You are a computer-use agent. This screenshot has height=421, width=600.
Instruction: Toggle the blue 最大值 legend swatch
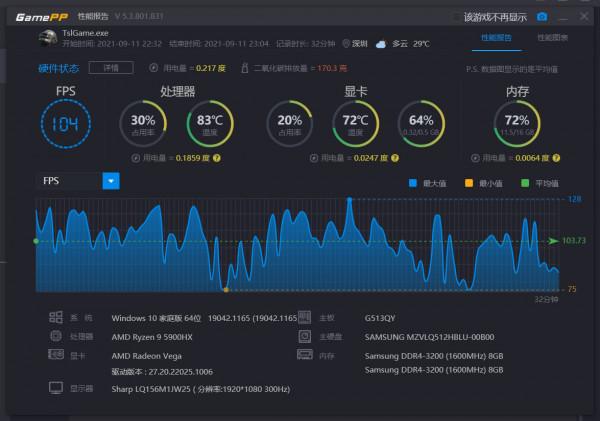[x=413, y=183]
